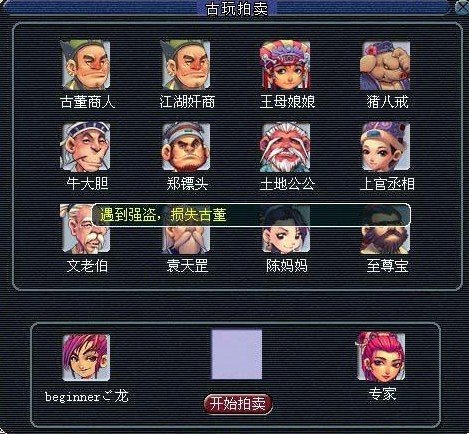Click the 专家 expert avatar
The height and width of the screenshot is (434, 469).
click(381, 356)
